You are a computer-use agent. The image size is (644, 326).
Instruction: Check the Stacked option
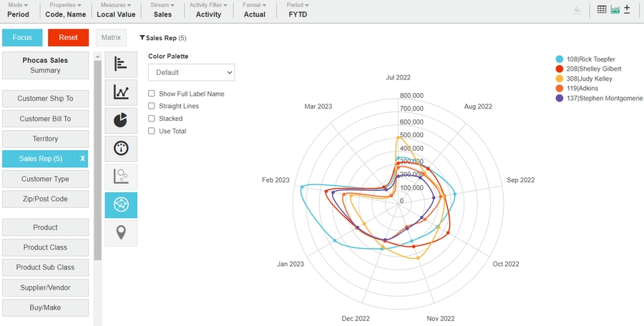[x=152, y=119]
